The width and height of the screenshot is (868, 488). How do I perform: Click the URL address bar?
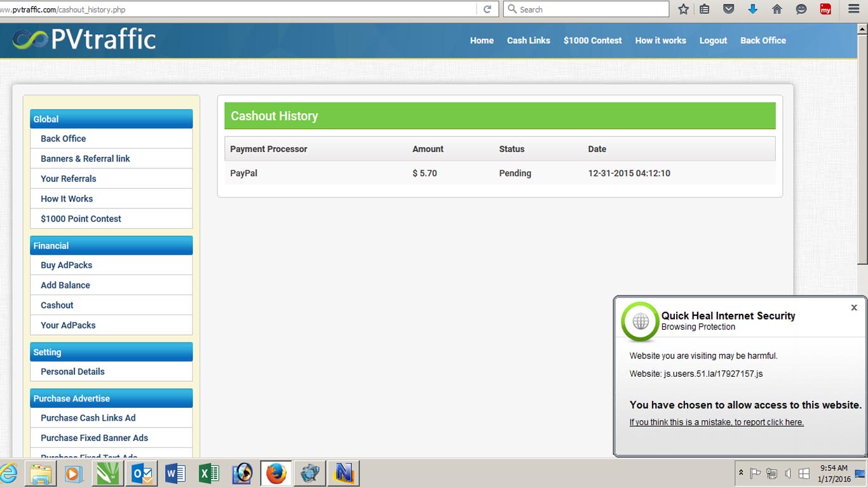coord(238,10)
